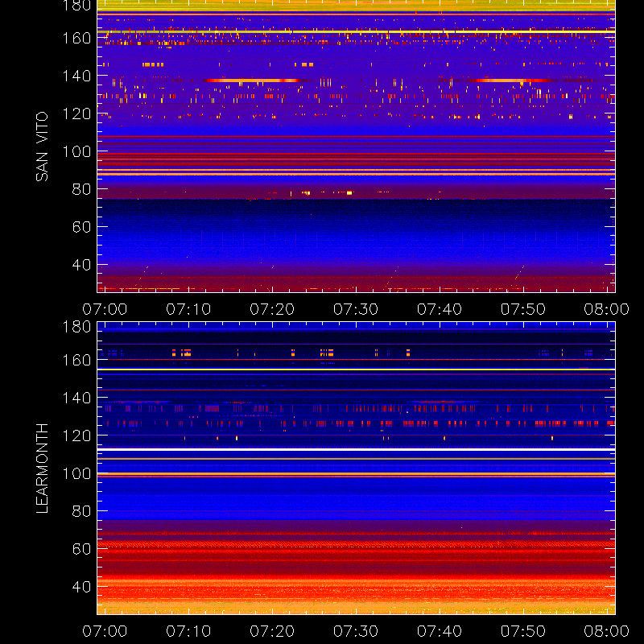Select San Vito panel's 140 frequency label

76,76
